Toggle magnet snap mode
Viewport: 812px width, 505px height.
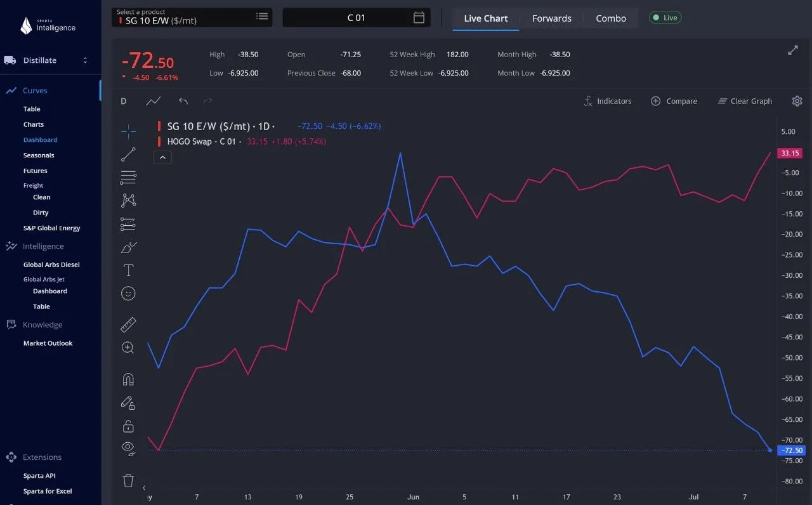pyautogui.click(x=128, y=379)
